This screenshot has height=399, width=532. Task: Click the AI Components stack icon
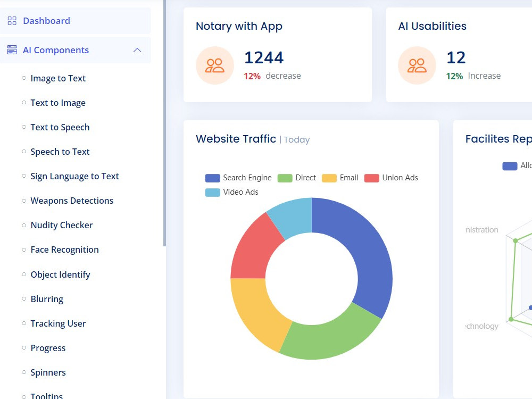coord(12,50)
